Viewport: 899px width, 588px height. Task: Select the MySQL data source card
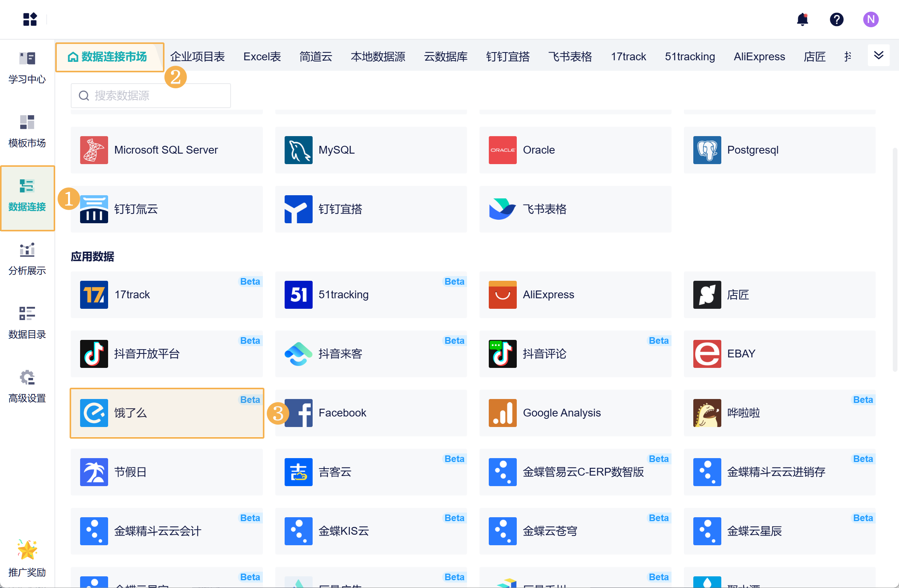coord(371,150)
